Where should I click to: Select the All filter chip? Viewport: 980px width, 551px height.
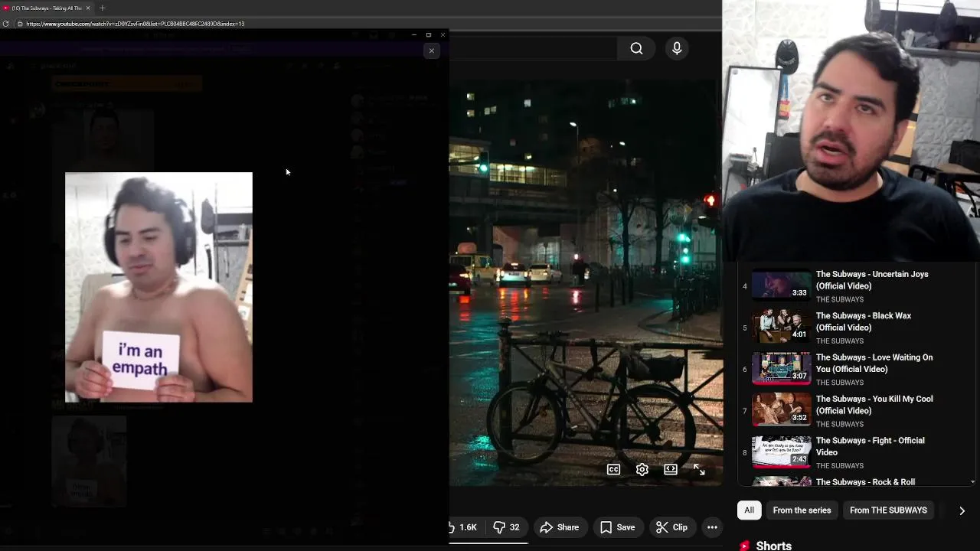click(x=749, y=510)
